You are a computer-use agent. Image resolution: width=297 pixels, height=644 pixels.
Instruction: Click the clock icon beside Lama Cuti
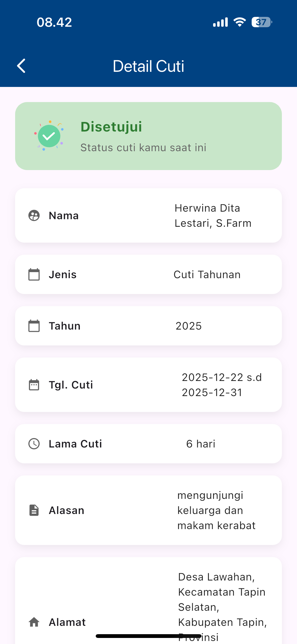click(x=34, y=444)
